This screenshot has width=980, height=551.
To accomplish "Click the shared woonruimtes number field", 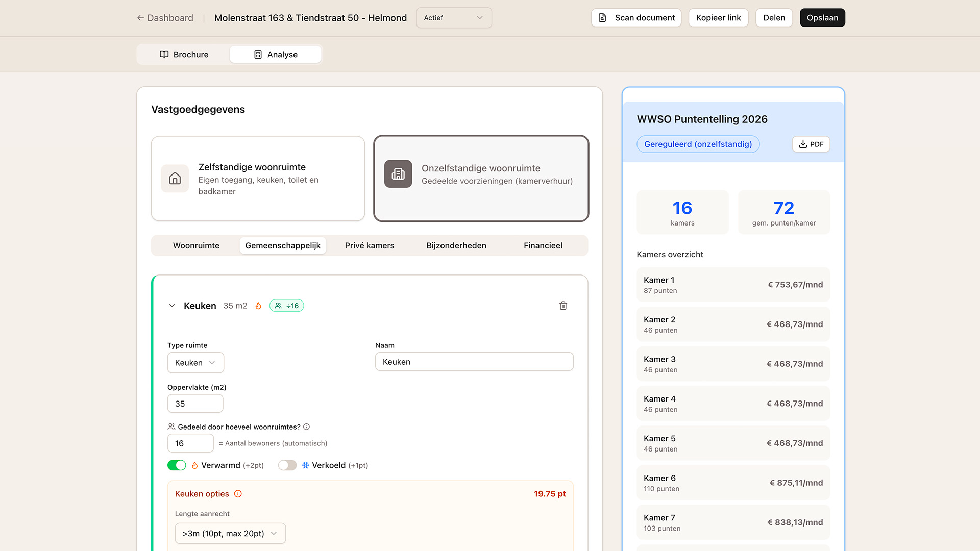I will [190, 443].
